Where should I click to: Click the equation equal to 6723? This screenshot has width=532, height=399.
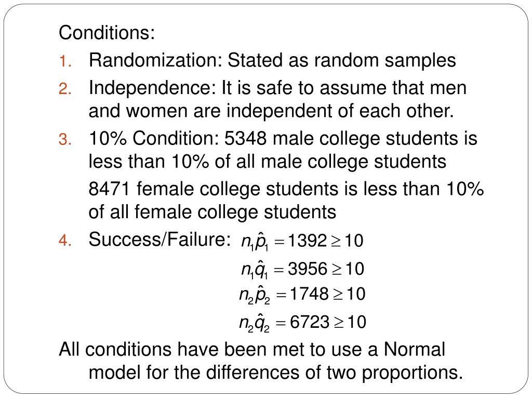coord(303,323)
